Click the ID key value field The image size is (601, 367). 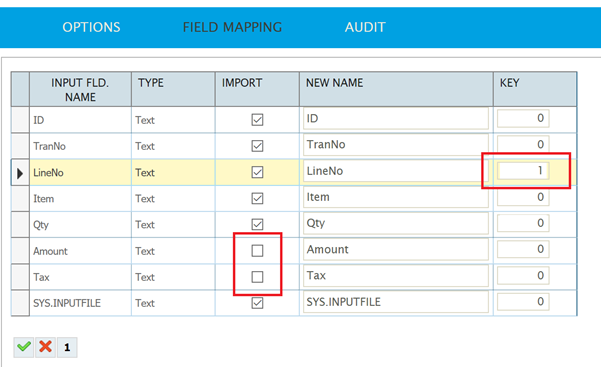(x=523, y=118)
